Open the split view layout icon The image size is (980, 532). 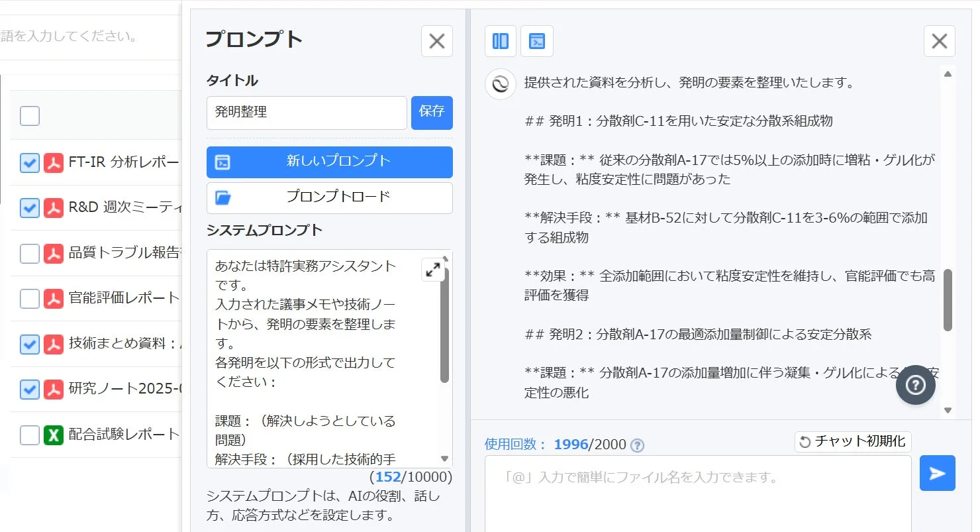500,41
